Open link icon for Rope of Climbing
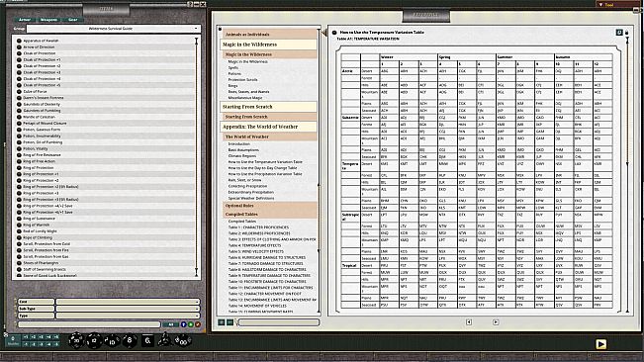This screenshot has height=362, width=644. click(x=19, y=237)
